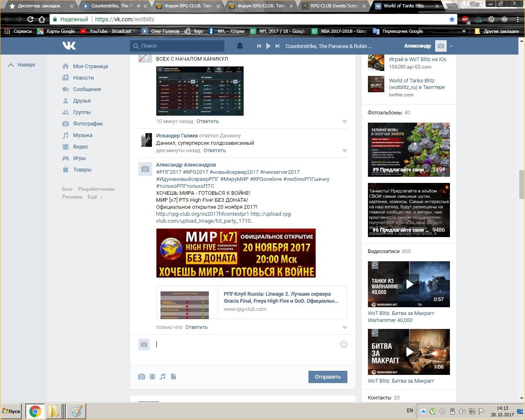Play the Танки из Warhammer 40,000 video
Viewport: 525px width, 420px height.
click(x=409, y=284)
